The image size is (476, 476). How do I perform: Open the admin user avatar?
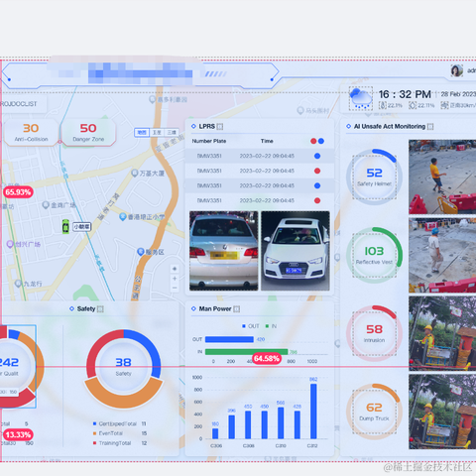(457, 70)
